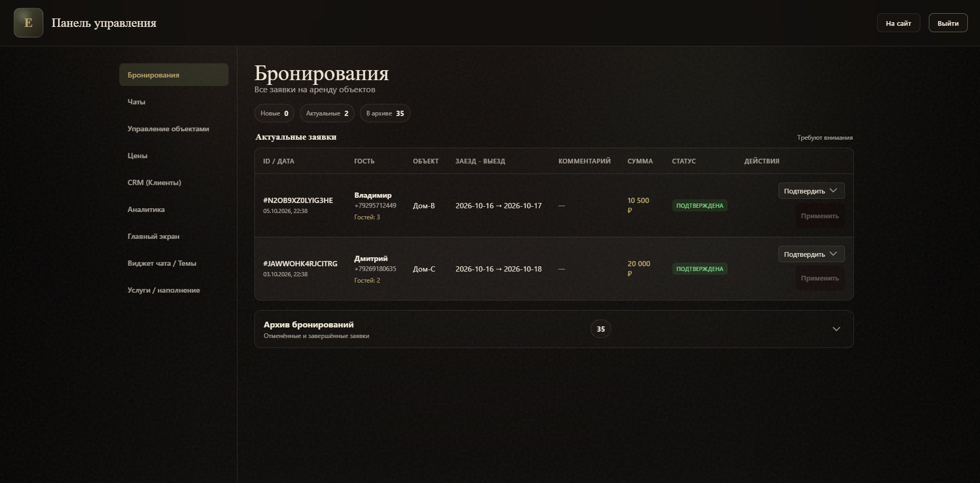The image size is (980, 483).
Task: Click the archive count badge 35
Action: coord(601,329)
